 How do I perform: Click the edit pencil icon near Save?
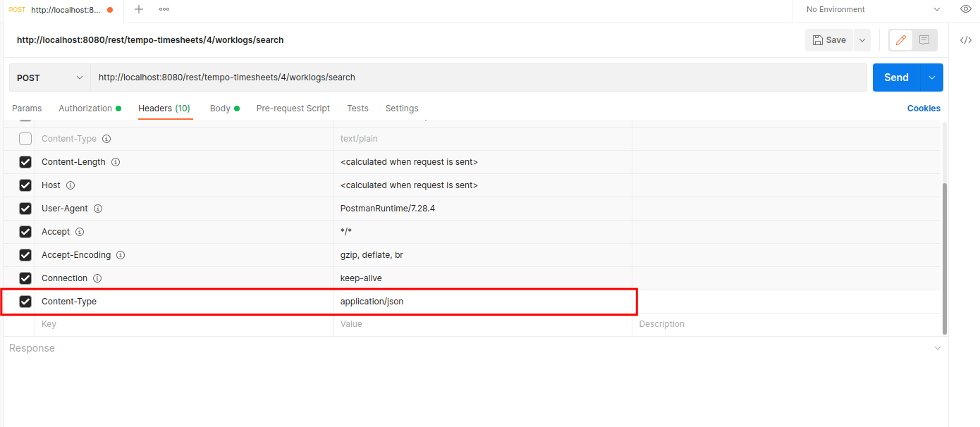900,40
